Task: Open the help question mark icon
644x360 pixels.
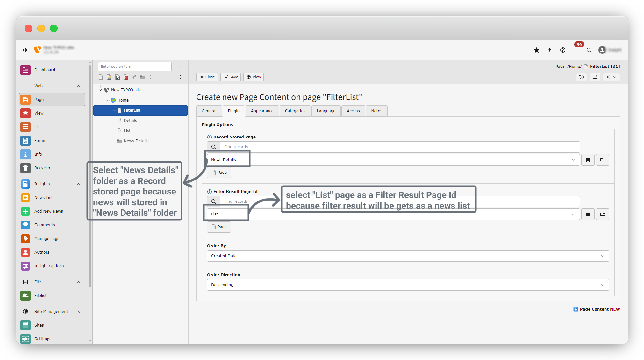Action: tap(563, 50)
